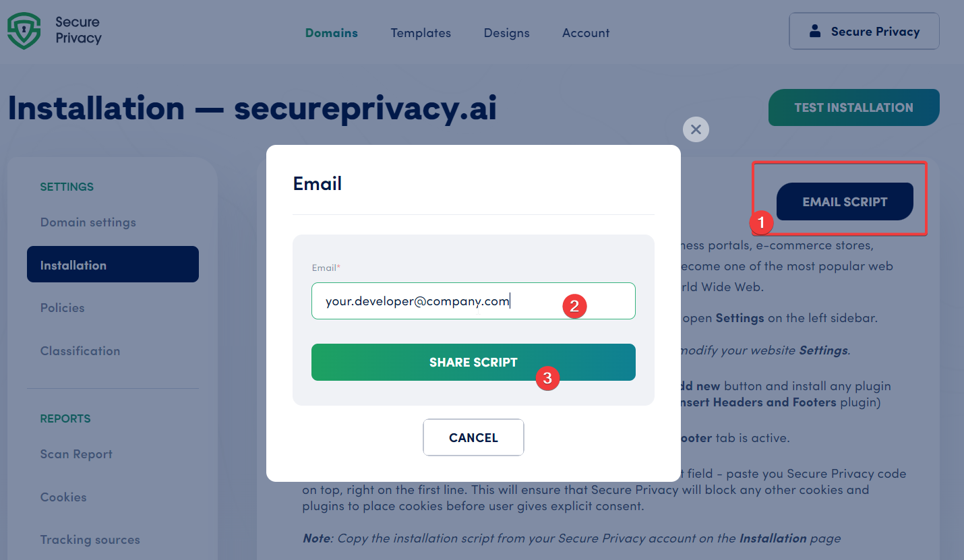Open the Designs page

[x=506, y=32]
